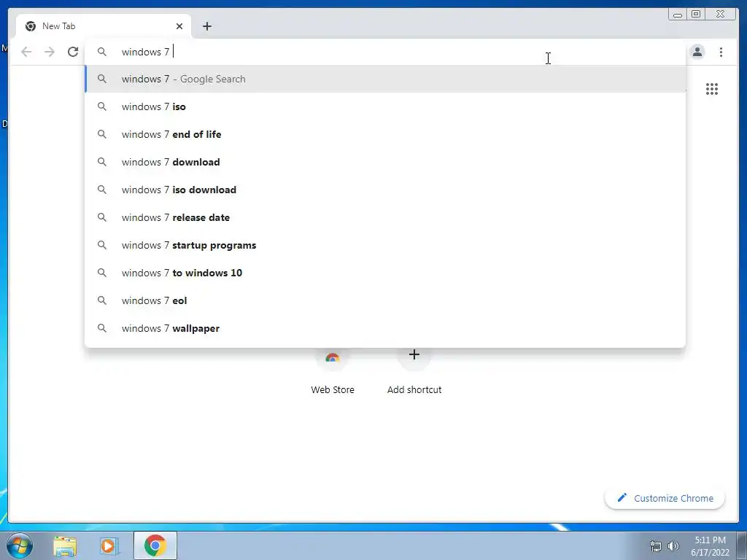747x560 pixels.
Task: Choose 'windows 7 startup programs' suggestion
Action: pyautogui.click(x=385, y=245)
